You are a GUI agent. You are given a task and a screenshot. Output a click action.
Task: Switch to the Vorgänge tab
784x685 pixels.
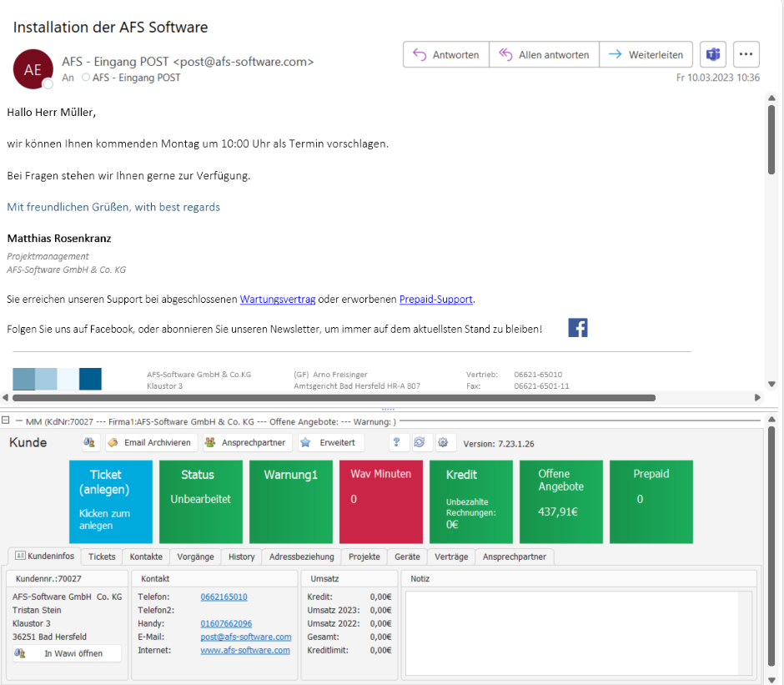pos(195,557)
